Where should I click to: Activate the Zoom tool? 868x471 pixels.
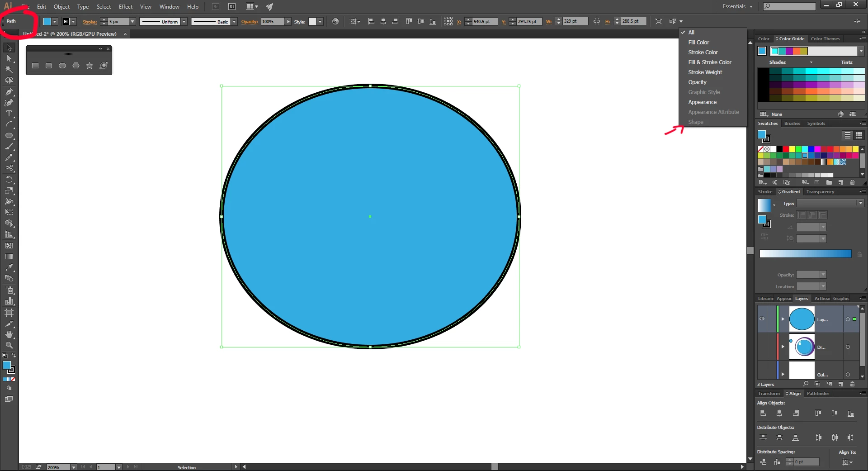pyautogui.click(x=9, y=345)
